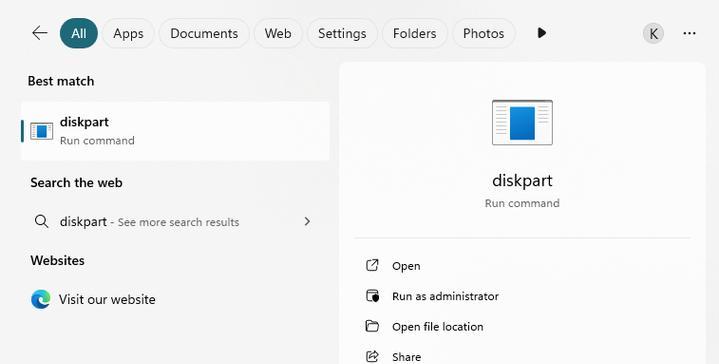Click the large diskpart preview icon

click(522, 122)
